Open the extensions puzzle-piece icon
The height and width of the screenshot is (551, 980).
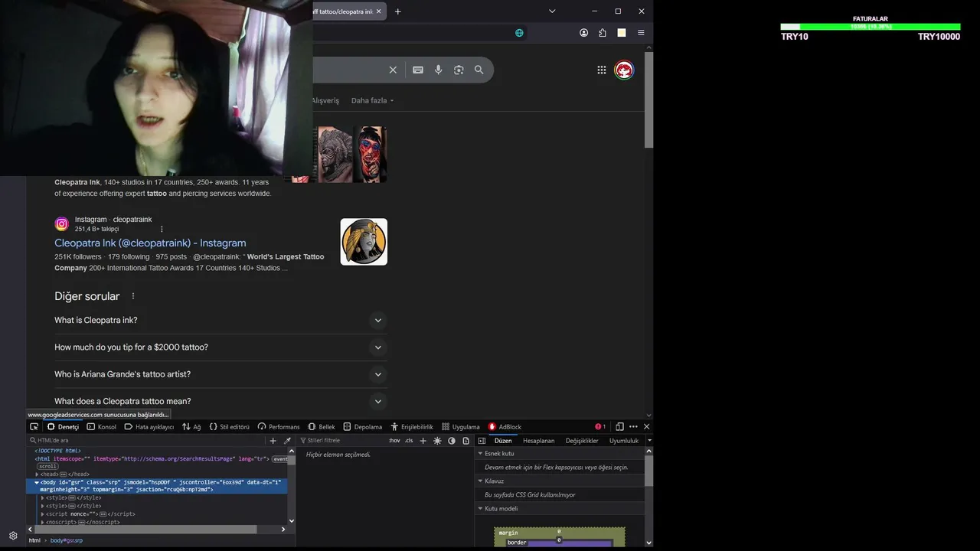coord(603,33)
